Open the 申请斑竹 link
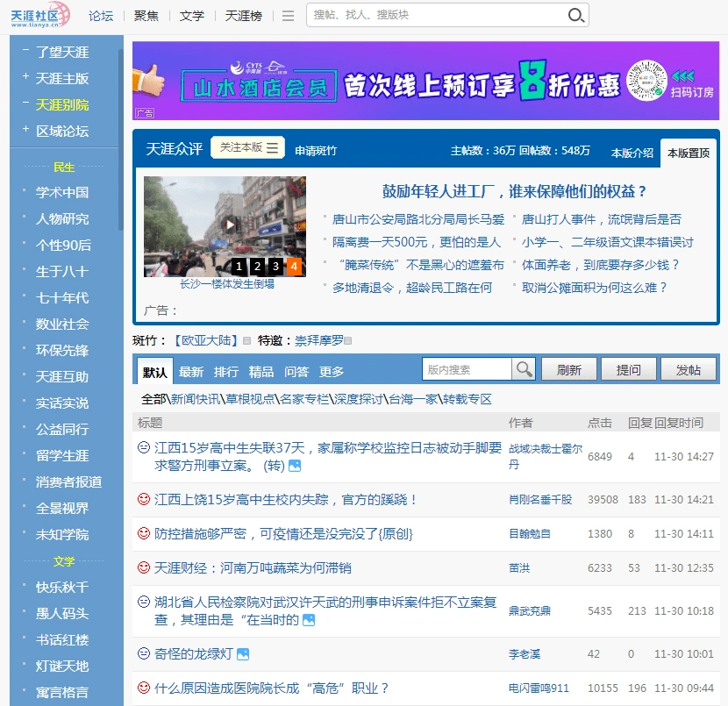 [x=314, y=150]
